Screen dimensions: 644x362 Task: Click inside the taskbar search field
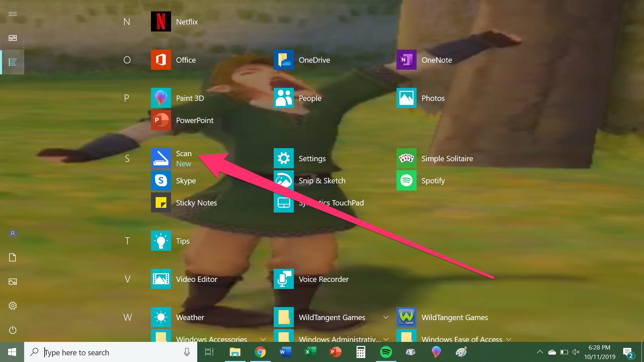click(101, 352)
